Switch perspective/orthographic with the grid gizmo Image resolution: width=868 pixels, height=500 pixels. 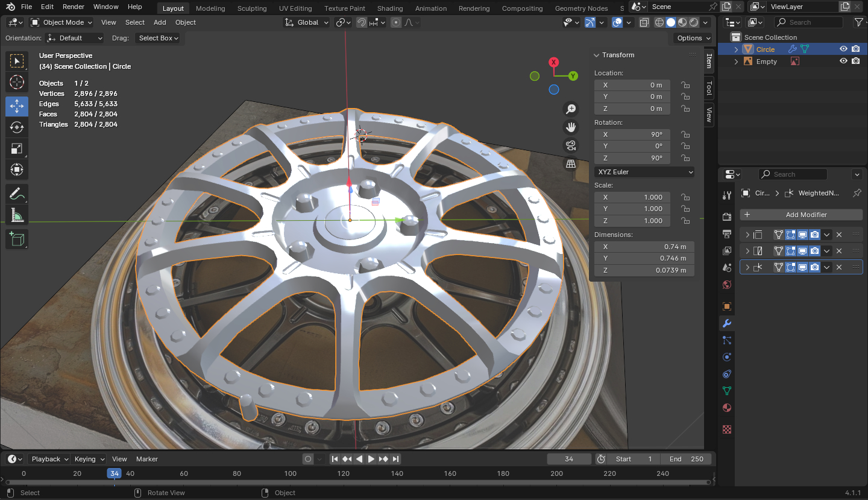pos(570,163)
